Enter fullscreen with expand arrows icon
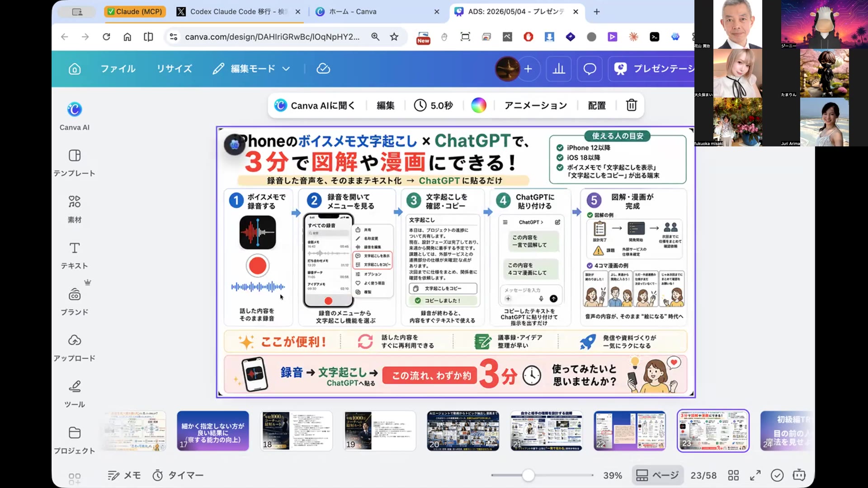The height and width of the screenshot is (488, 868). pos(755,475)
